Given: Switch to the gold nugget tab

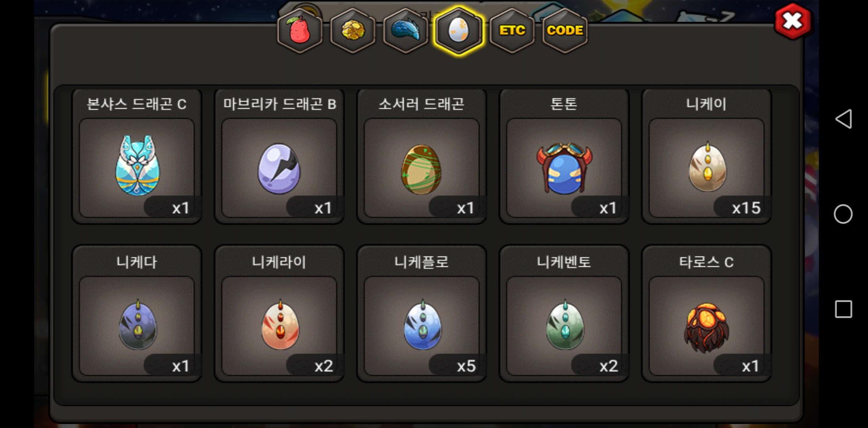Looking at the screenshot, I should 352,31.
